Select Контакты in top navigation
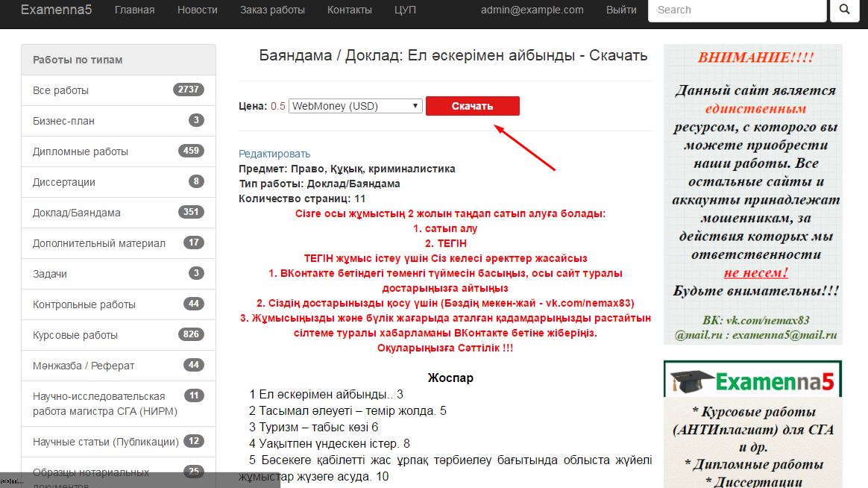Screen dimensions: 868x488 point(349,10)
